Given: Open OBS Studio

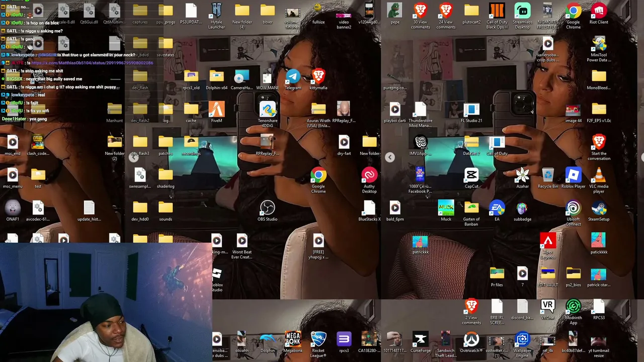Looking at the screenshot, I should click(267, 211).
